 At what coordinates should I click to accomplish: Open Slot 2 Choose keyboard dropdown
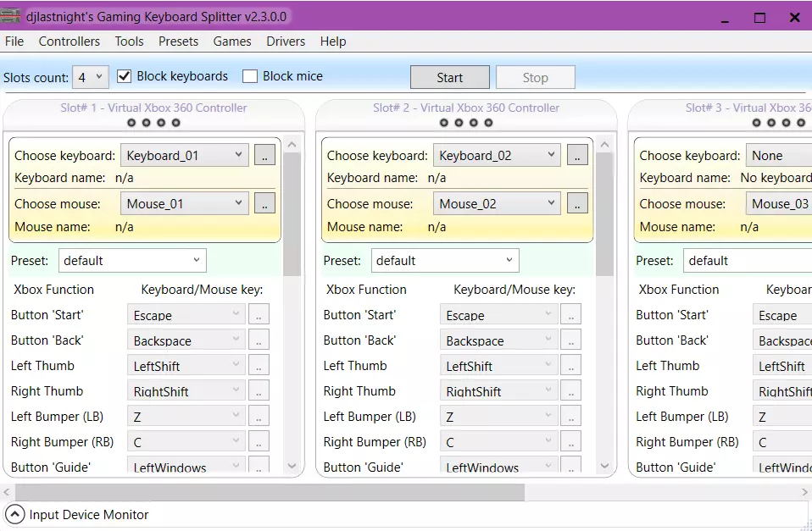click(x=498, y=155)
